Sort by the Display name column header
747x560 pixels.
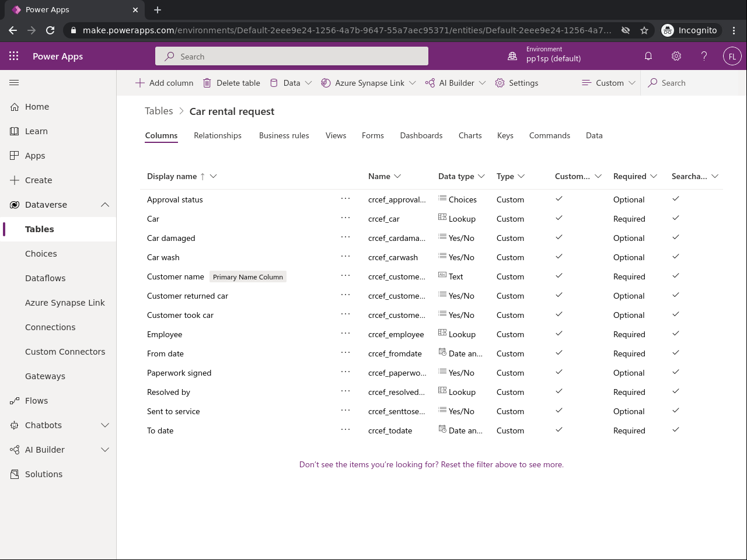pos(172,176)
